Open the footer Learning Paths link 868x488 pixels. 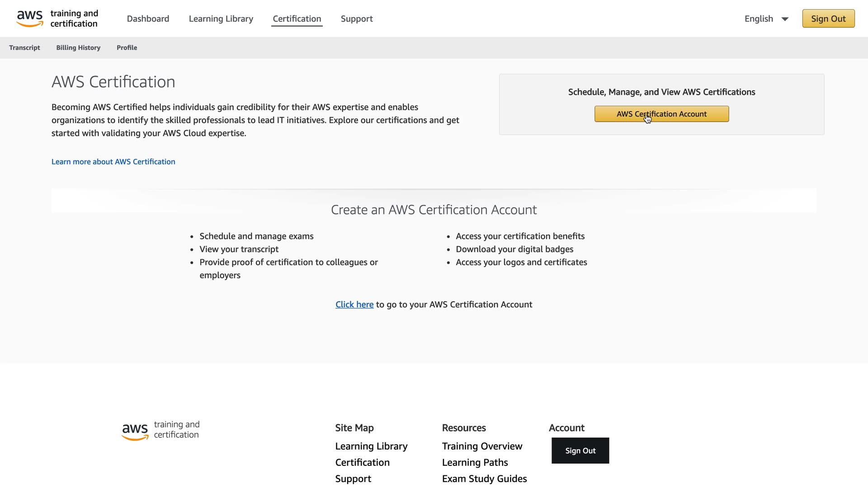coord(475,463)
